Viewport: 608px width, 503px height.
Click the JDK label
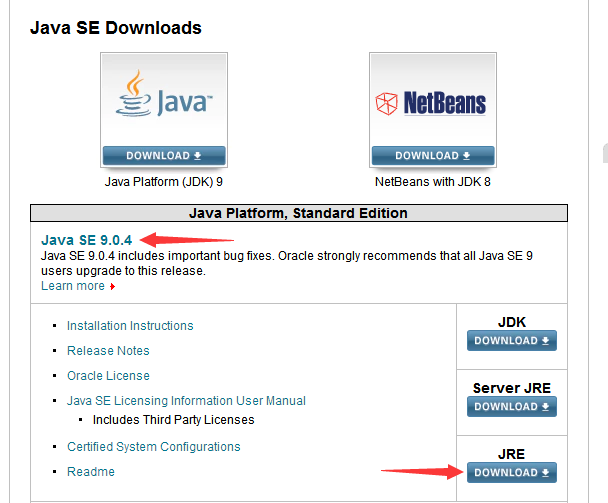point(511,322)
